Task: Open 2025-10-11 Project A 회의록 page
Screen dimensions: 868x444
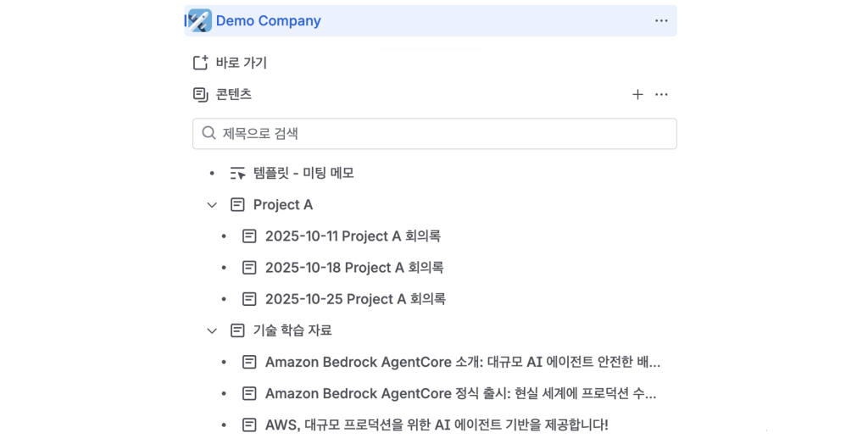Action: point(353,236)
